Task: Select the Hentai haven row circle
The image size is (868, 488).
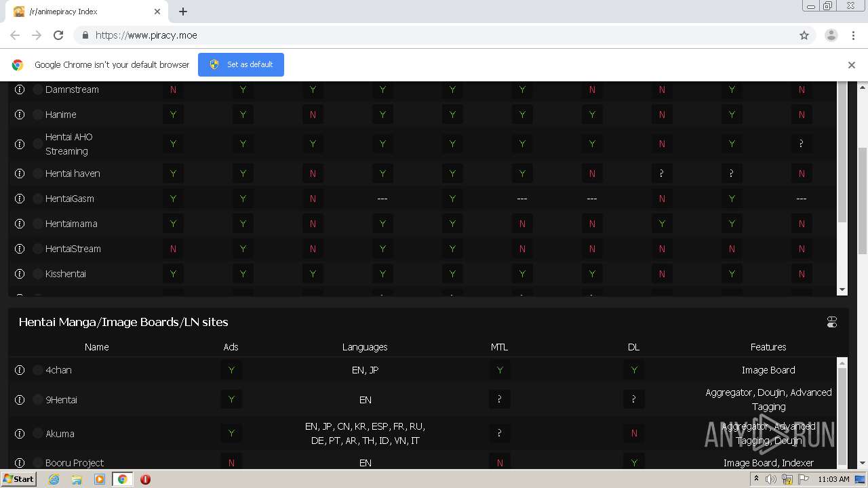Action: pos(38,174)
